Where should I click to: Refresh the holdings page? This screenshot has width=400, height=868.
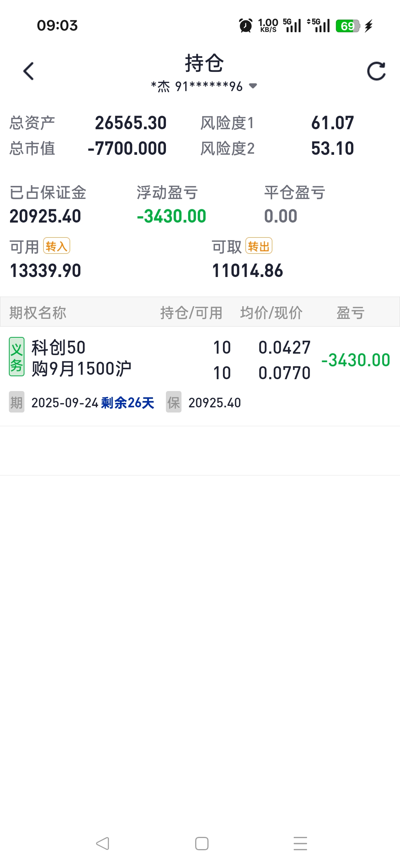(x=376, y=71)
